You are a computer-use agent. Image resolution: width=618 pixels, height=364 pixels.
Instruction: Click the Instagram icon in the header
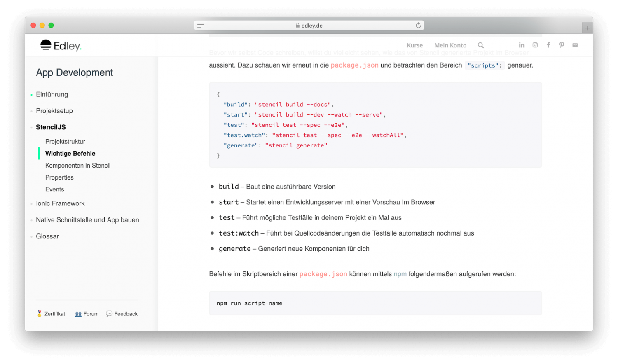[x=535, y=45]
